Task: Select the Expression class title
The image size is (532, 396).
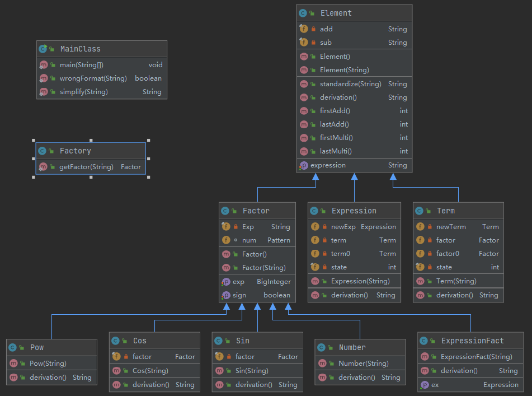Action: (354, 211)
